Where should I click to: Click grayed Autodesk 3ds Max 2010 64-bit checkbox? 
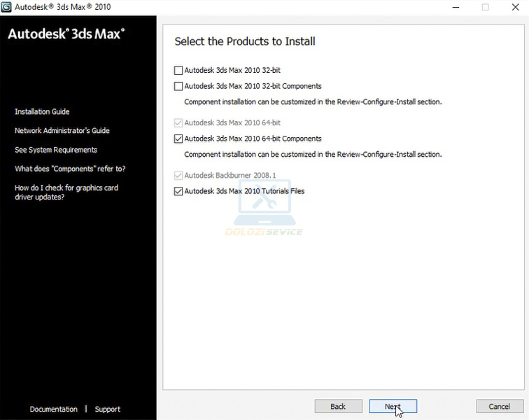click(178, 122)
